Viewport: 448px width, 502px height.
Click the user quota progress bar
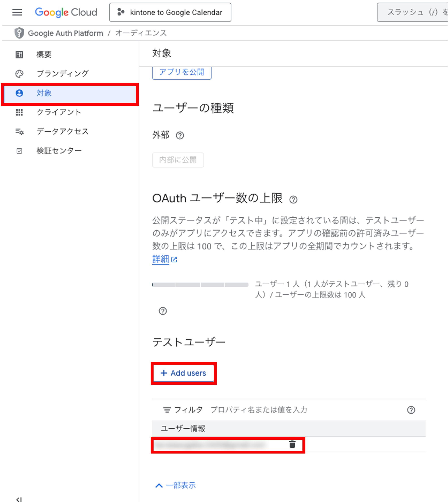(x=200, y=285)
